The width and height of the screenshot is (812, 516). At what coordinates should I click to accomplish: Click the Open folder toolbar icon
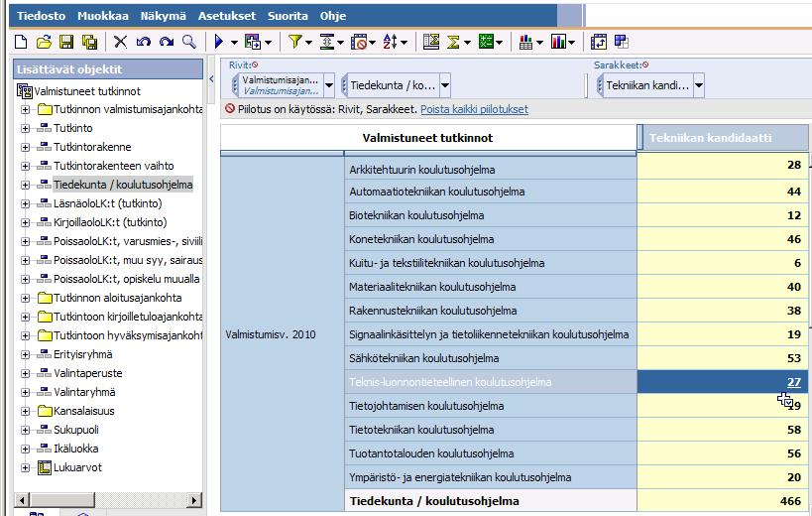tap(44, 42)
